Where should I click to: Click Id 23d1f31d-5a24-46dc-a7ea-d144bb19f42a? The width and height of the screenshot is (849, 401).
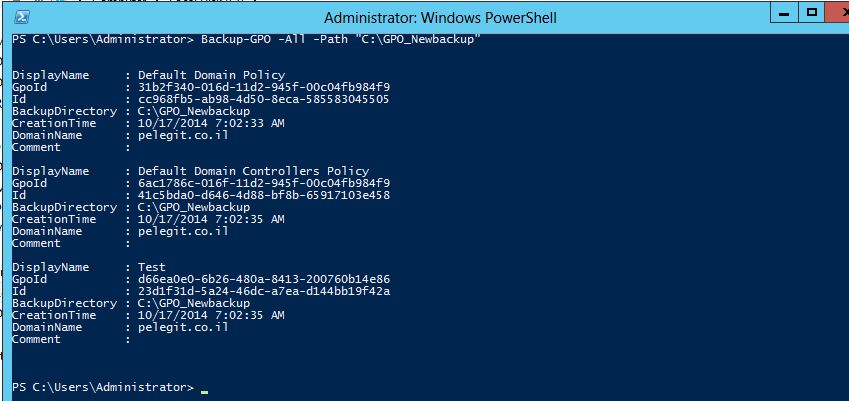coord(264,291)
